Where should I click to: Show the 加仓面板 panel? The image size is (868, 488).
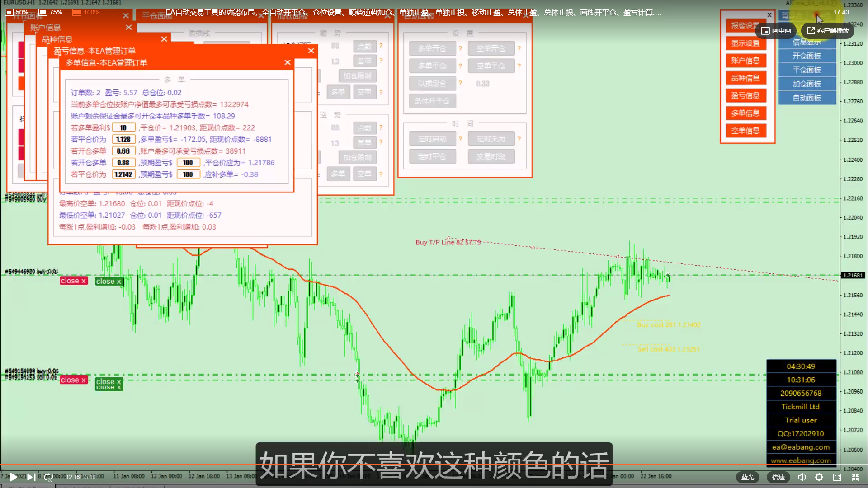point(807,84)
